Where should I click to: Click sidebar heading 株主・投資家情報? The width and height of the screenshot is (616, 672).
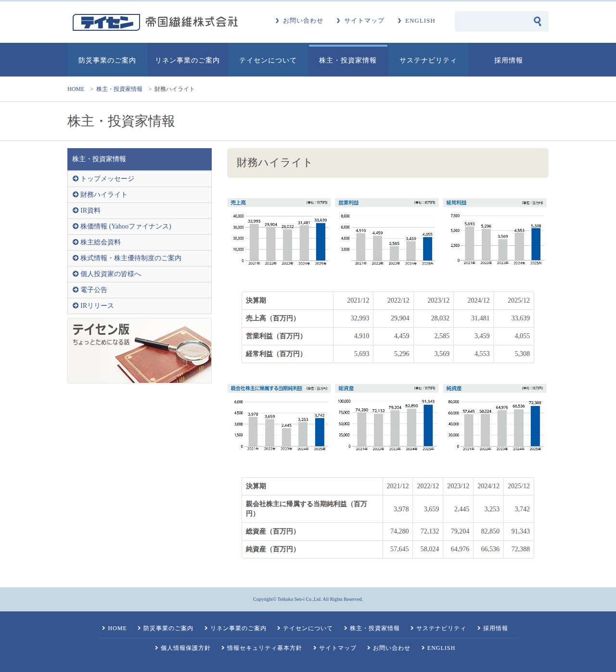pyautogui.click(x=140, y=159)
